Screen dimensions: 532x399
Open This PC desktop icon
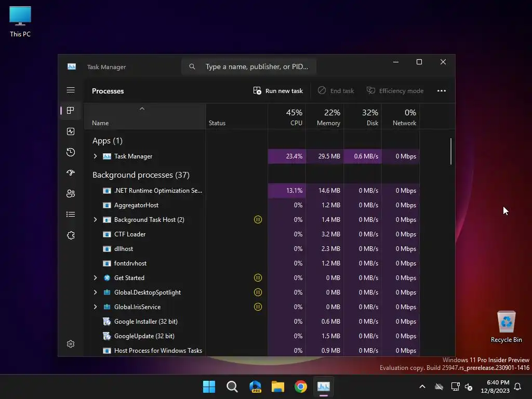(20, 21)
